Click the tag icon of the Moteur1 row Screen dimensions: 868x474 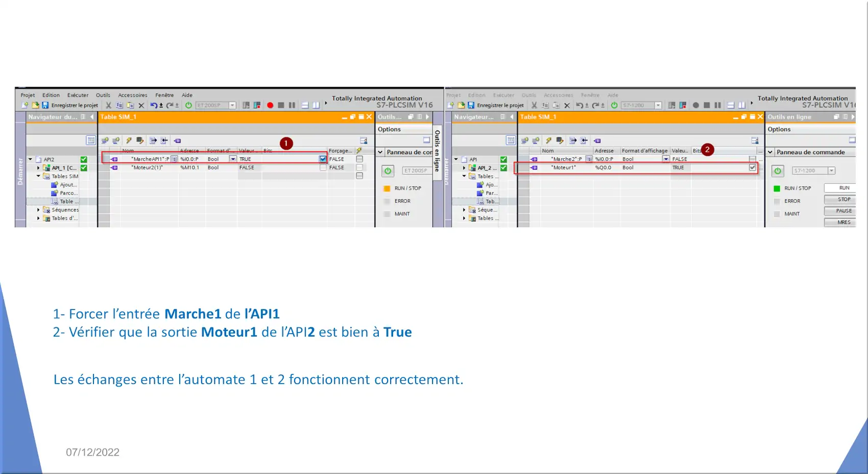click(x=534, y=168)
